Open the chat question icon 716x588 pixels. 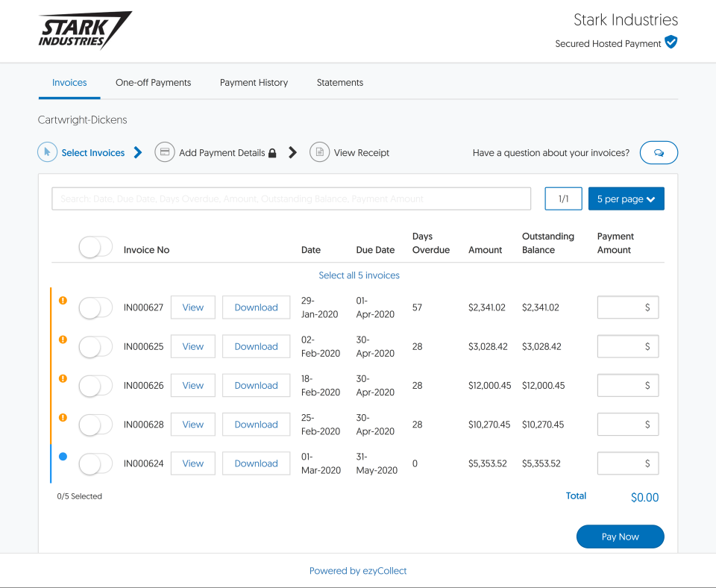pos(659,152)
